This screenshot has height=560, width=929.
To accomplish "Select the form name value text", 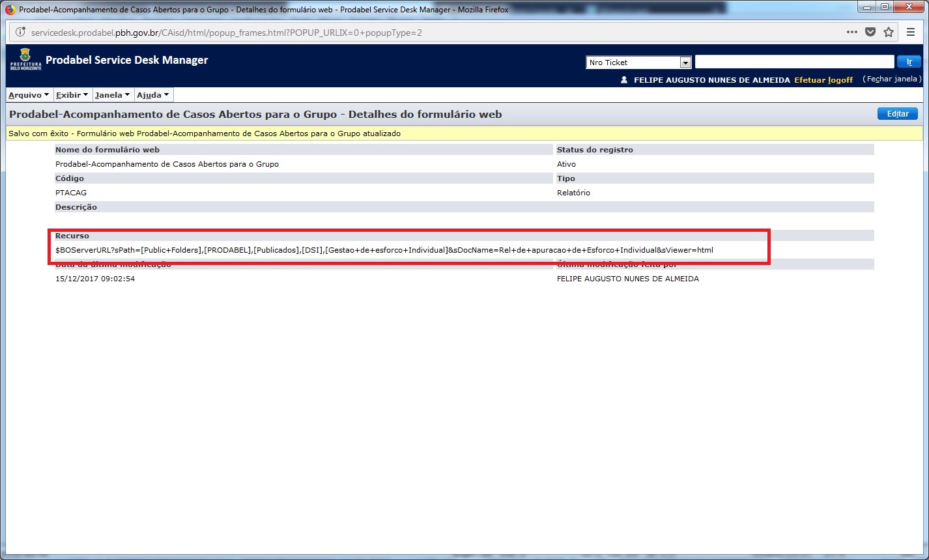I will [x=167, y=164].
